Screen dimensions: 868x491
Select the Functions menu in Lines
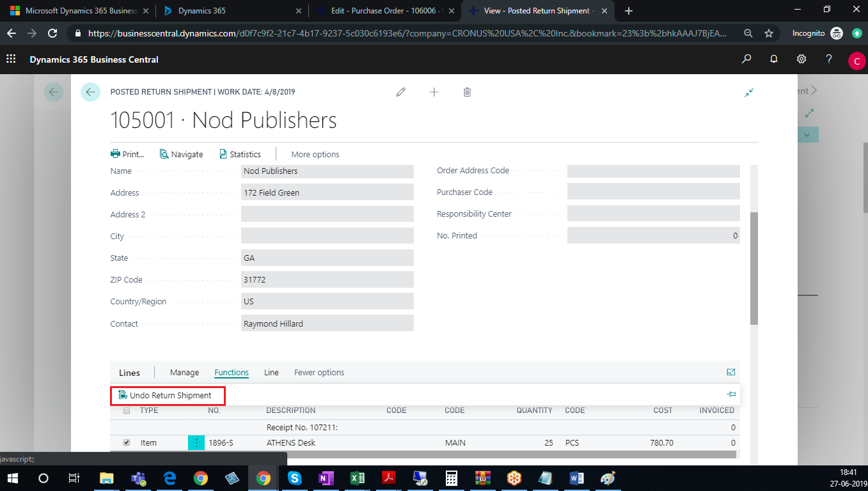232,372
